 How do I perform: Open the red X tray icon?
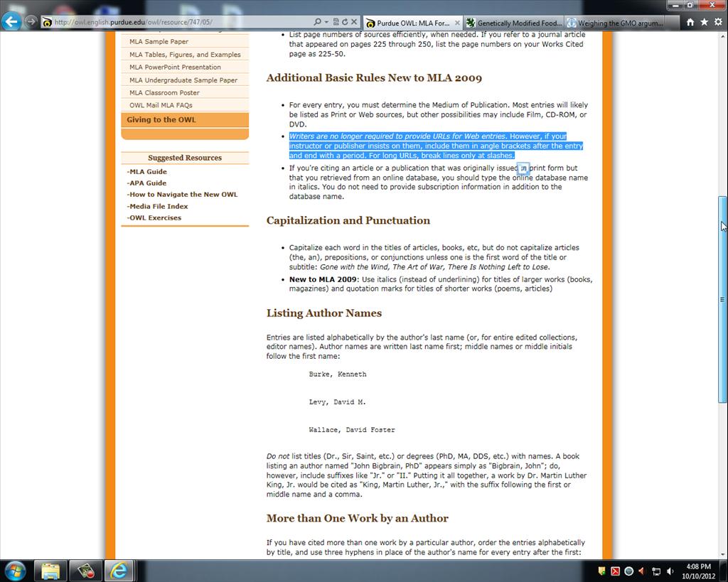(x=615, y=571)
